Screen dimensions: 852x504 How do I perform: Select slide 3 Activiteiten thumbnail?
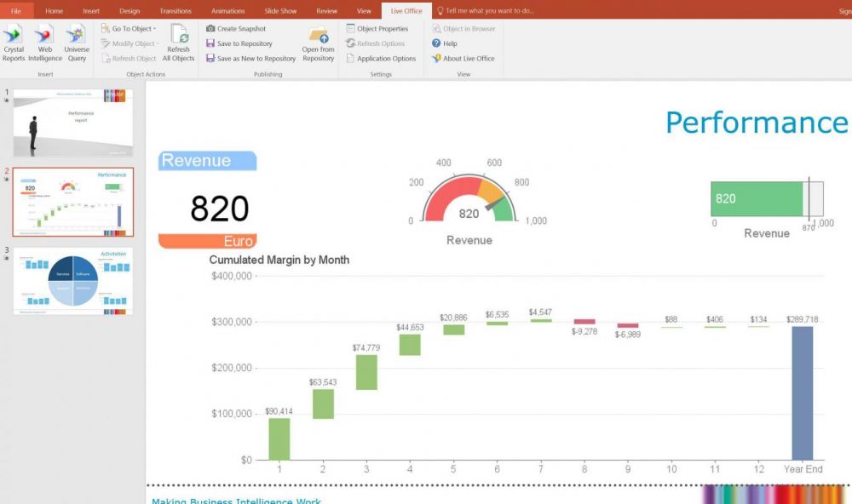pyautogui.click(x=72, y=281)
